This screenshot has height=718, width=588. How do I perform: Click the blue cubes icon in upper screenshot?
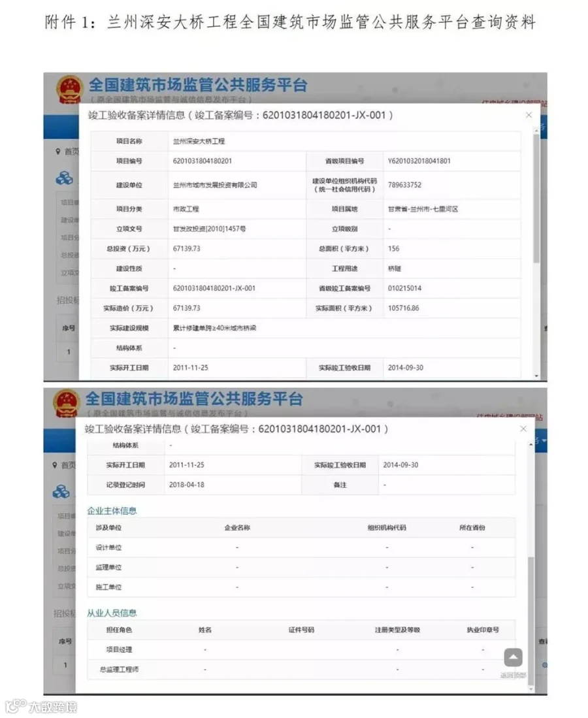coord(64,178)
